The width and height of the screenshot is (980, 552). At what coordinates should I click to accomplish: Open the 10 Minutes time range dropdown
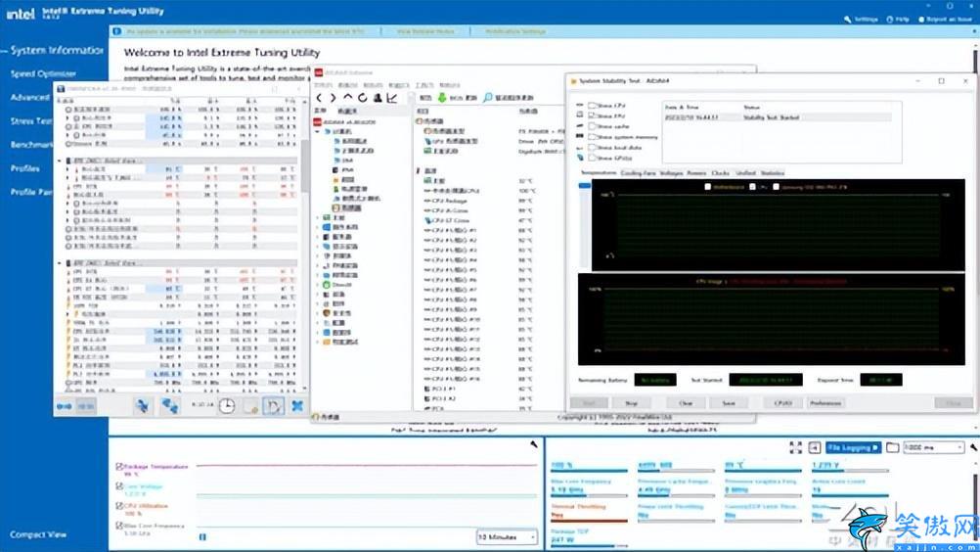507,537
